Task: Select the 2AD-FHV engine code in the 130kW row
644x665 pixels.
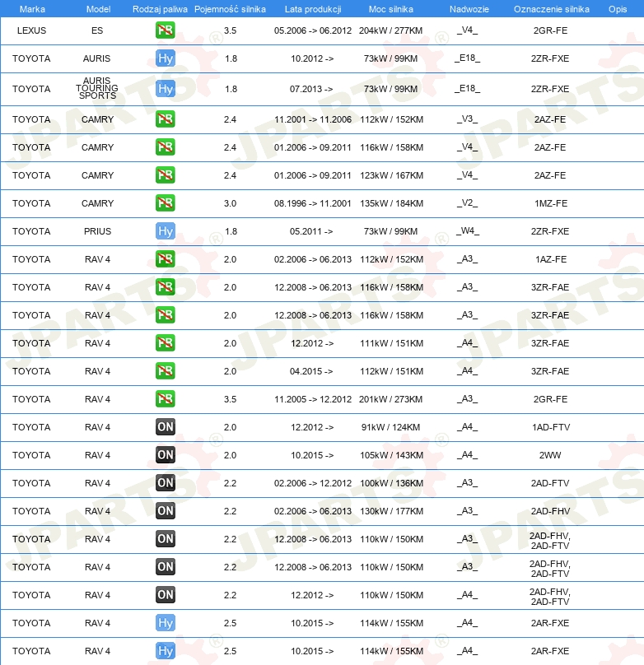Action: pos(550,511)
